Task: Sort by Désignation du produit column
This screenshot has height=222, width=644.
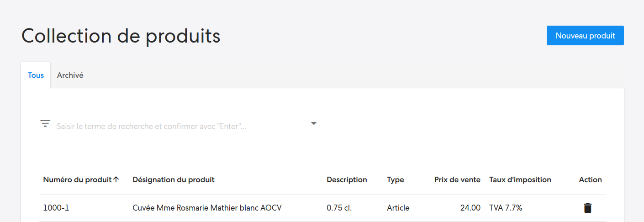Action: (x=174, y=179)
